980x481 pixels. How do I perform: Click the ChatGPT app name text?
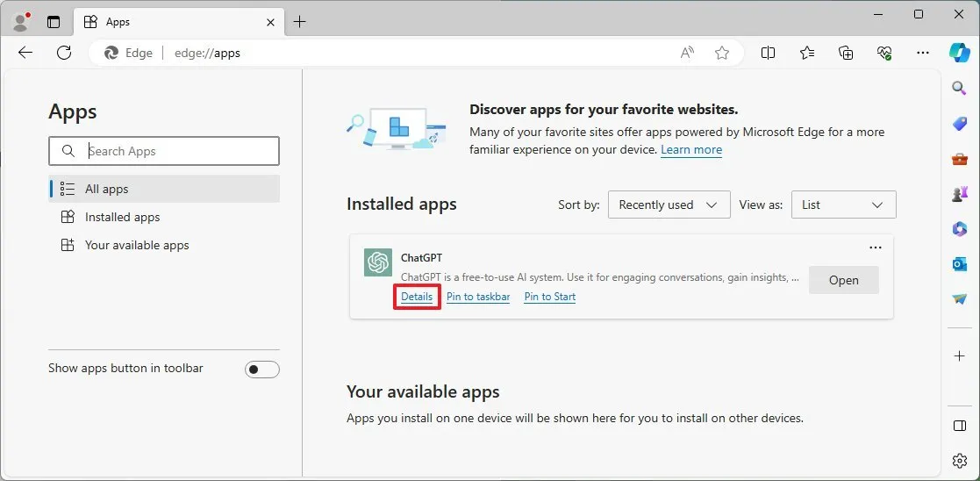pyautogui.click(x=421, y=258)
